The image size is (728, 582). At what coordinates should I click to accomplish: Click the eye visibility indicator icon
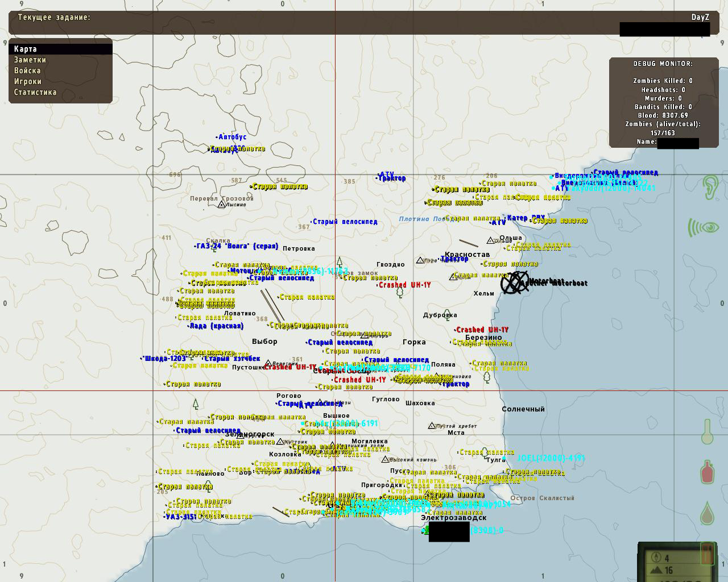704,228
